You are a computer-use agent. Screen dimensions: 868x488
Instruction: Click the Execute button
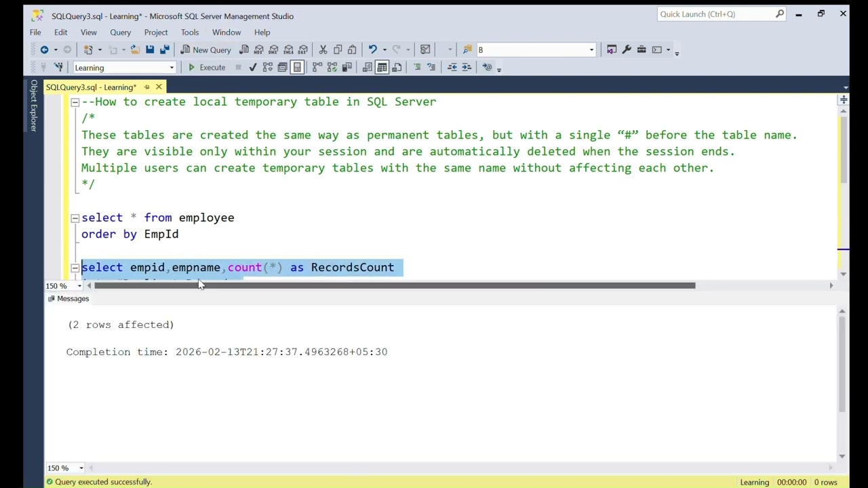tap(206, 67)
